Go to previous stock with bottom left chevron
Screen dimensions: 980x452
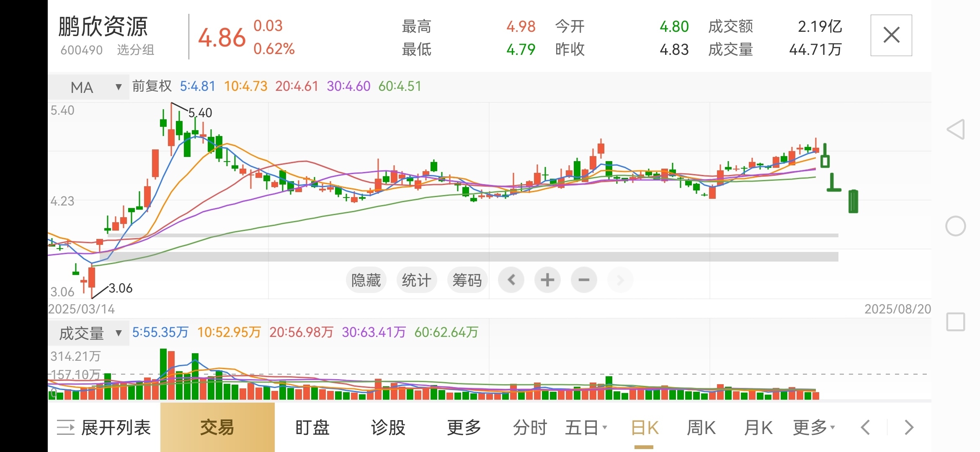click(x=865, y=427)
